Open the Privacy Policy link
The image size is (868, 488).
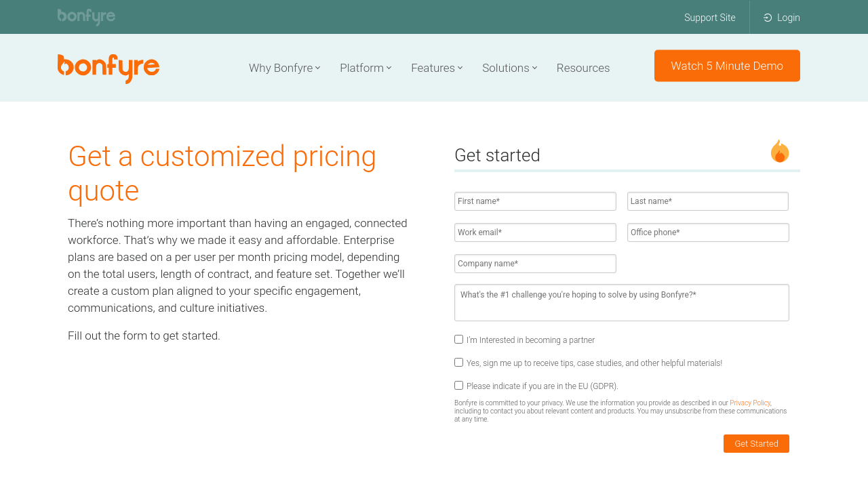pyautogui.click(x=750, y=403)
